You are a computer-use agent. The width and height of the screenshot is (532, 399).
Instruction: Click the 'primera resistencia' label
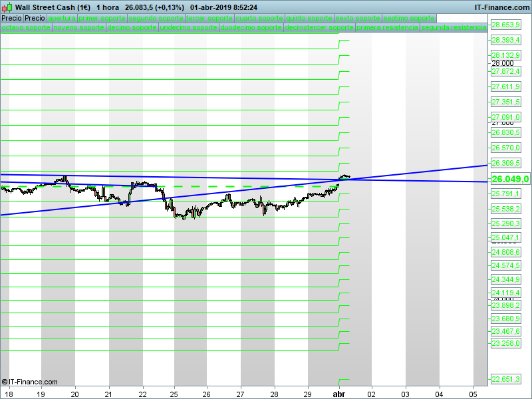[x=387, y=28]
